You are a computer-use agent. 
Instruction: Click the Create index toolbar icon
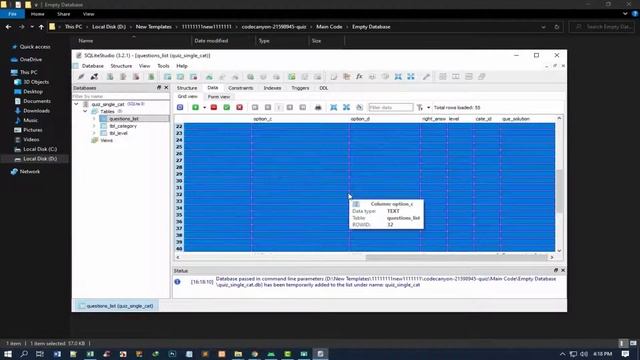(209, 77)
